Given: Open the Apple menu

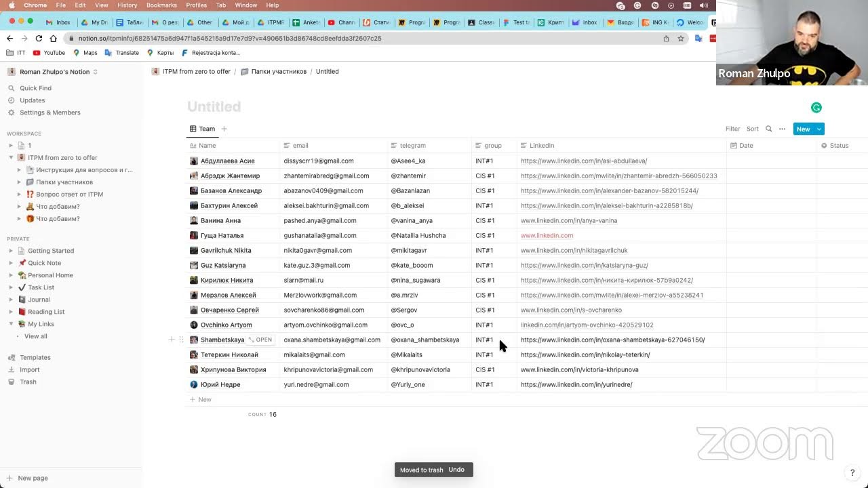Looking at the screenshot, I should point(12,5).
